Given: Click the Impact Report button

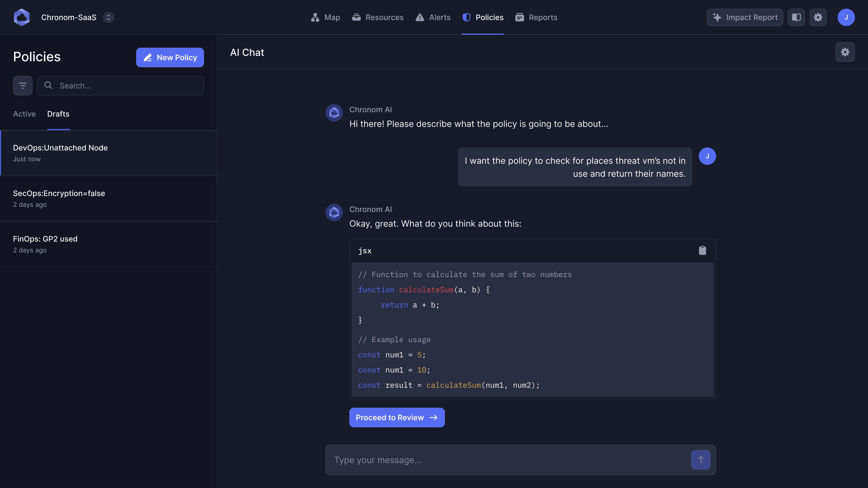Looking at the screenshot, I should (745, 17).
